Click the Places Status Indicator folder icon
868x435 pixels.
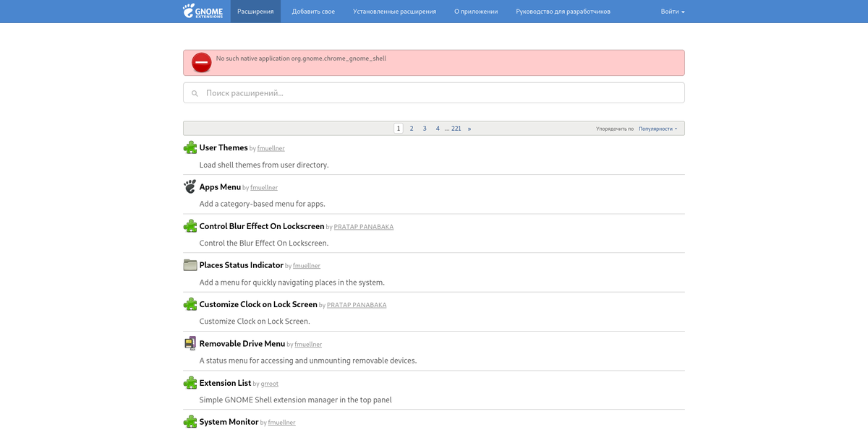pos(190,265)
